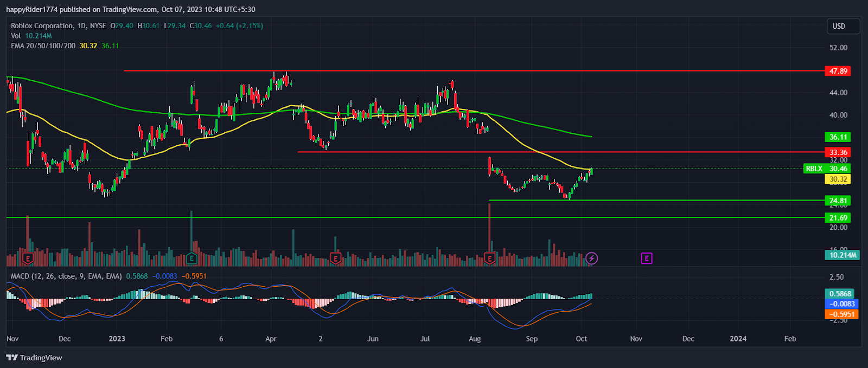Click the Jun label on time axis
This screenshot has height=368, width=868.
pos(373,339)
